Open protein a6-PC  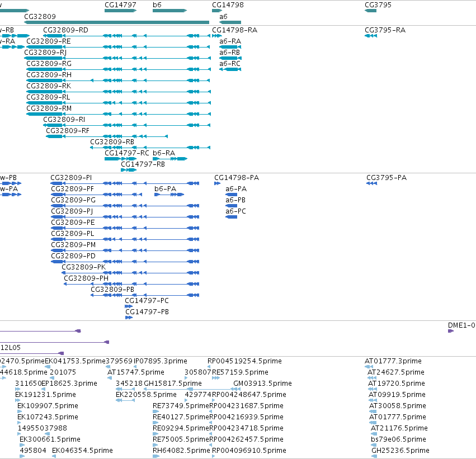pos(232,217)
